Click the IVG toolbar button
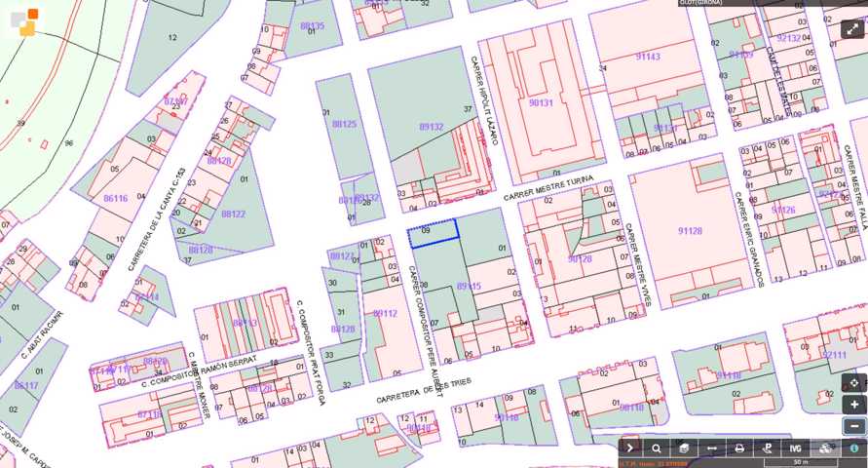 (796, 448)
